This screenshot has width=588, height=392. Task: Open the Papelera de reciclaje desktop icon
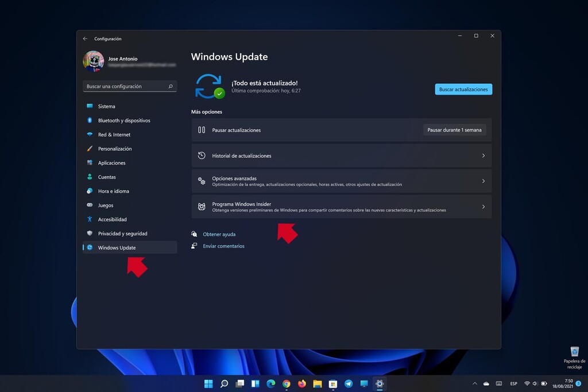574,358
